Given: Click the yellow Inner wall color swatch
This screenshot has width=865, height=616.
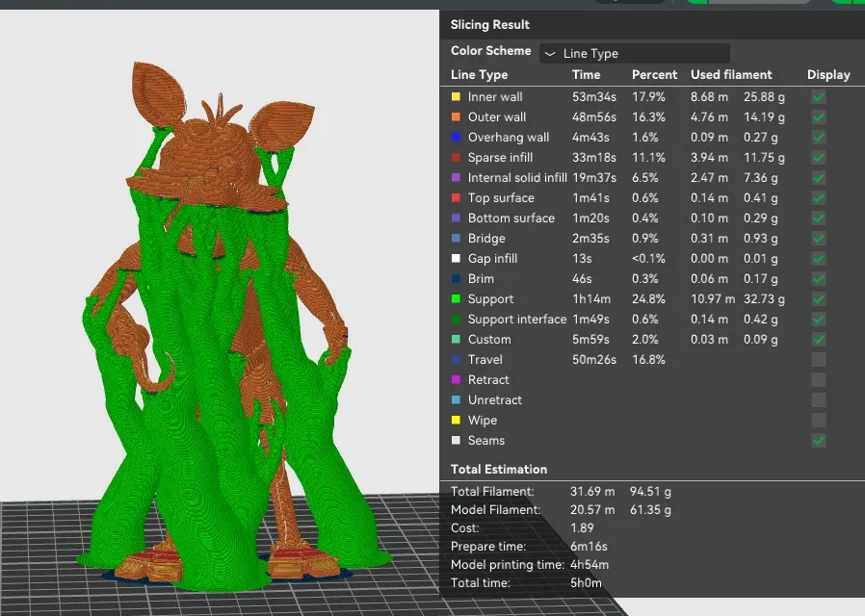Looking at the screenshot, I should click(x=456, y=97).
